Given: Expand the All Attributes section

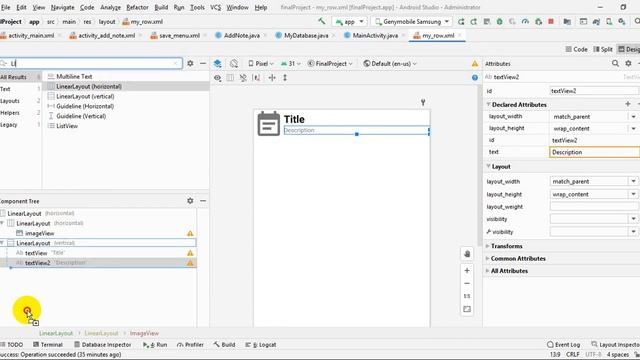Looking at the screenshot, I should pyautogui.click(x=488, y=271).
